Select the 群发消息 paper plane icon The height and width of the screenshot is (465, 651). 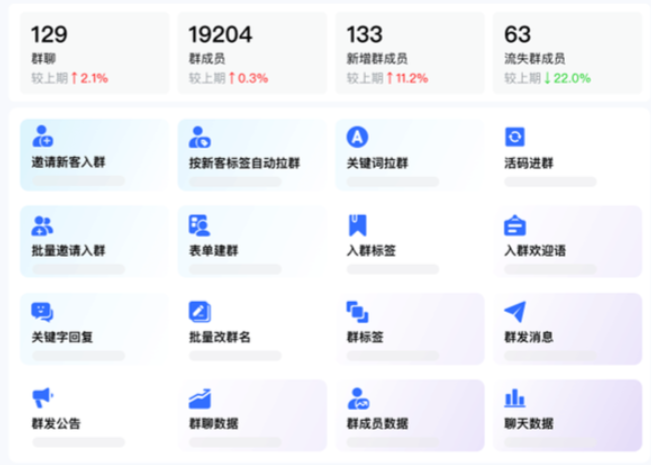tap(515, 312)
